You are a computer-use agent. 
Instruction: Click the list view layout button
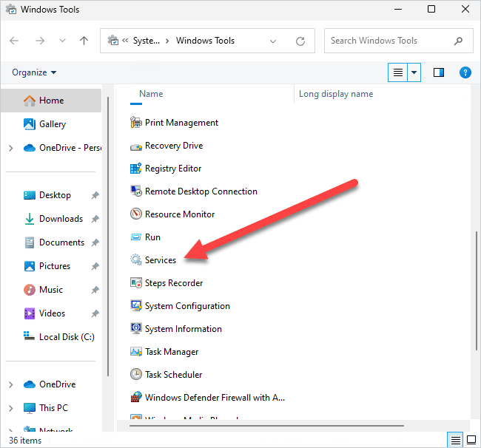point(398,72)
